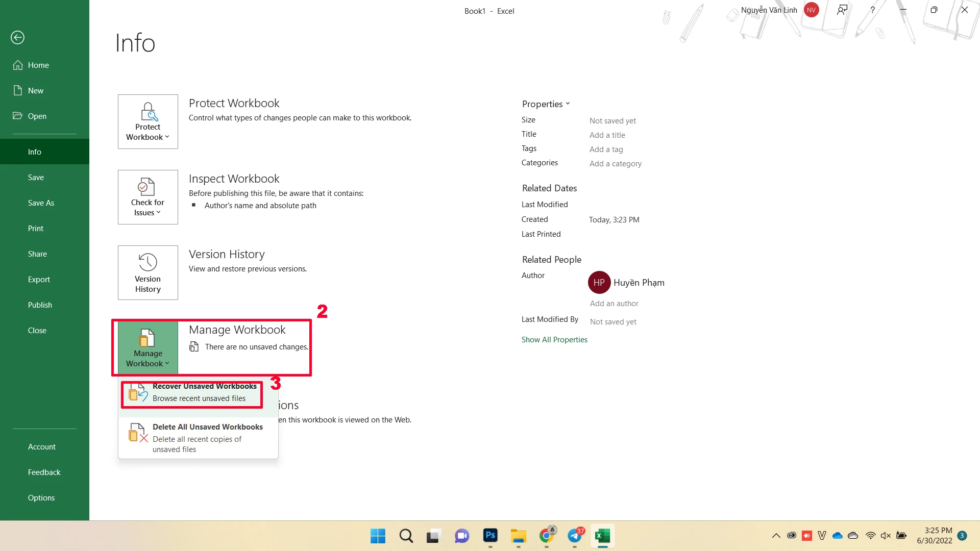980x551 pixels.
Task: Select the Info tab in the sidebar
Action: click(x=44, y=152)
